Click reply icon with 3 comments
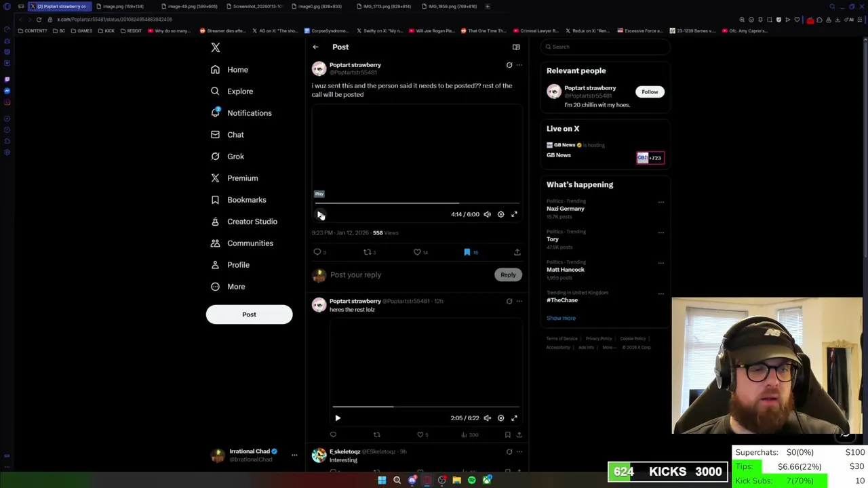The image size is (868, 488). 317,252
